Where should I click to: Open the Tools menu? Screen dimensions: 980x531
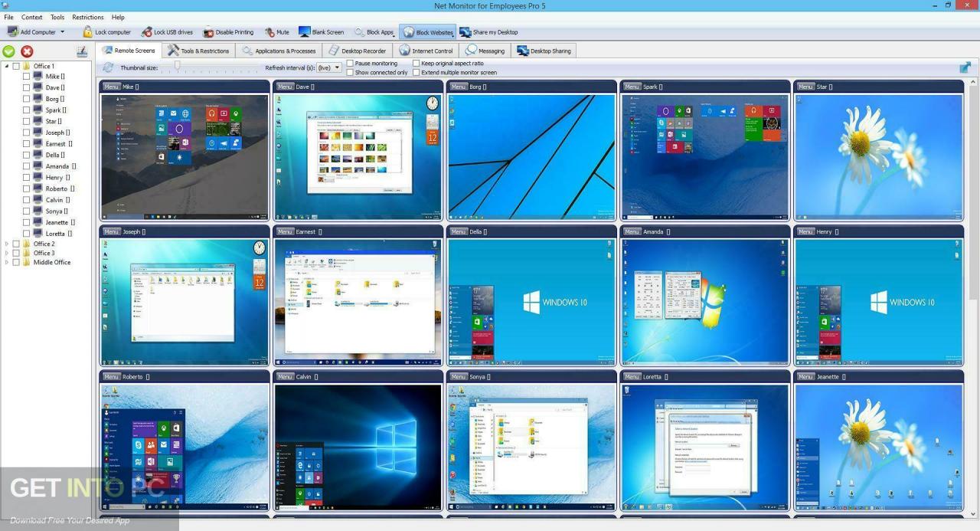[57, 17]
